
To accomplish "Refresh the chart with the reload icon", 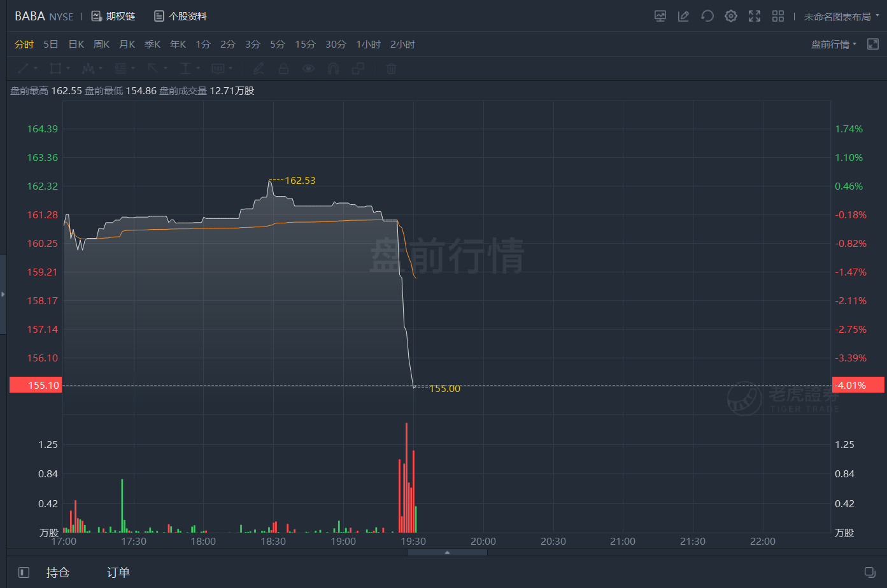I will pos(707,17).
